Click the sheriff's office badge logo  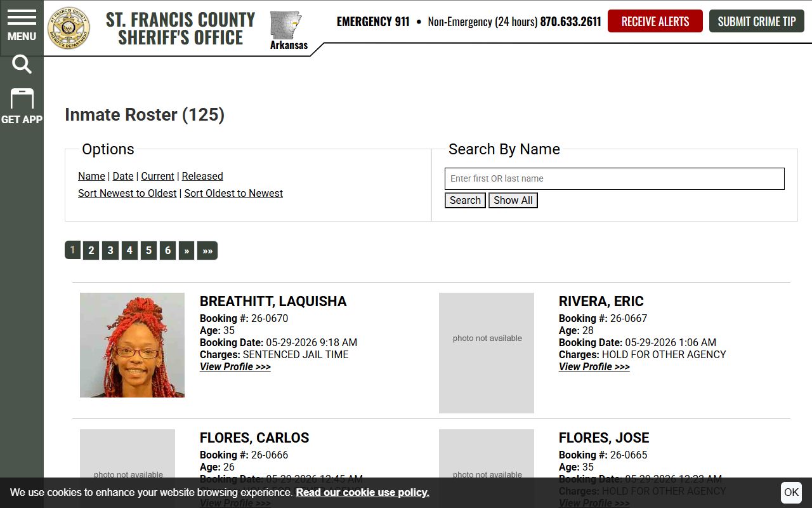pyautogui.click(x=69, y=28)
